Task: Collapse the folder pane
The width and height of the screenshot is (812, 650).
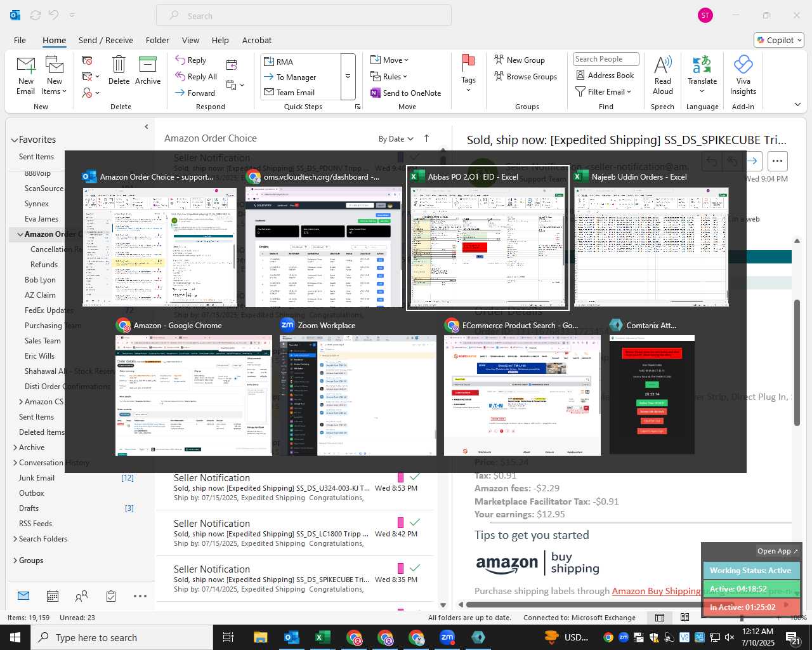Action: (x=147, y=127)
